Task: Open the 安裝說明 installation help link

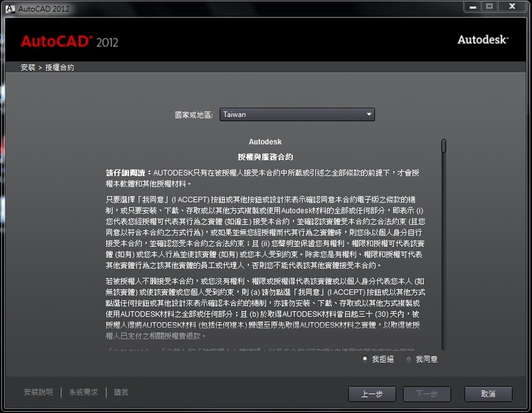Action: pyautogui.click(x=39, y=392)
